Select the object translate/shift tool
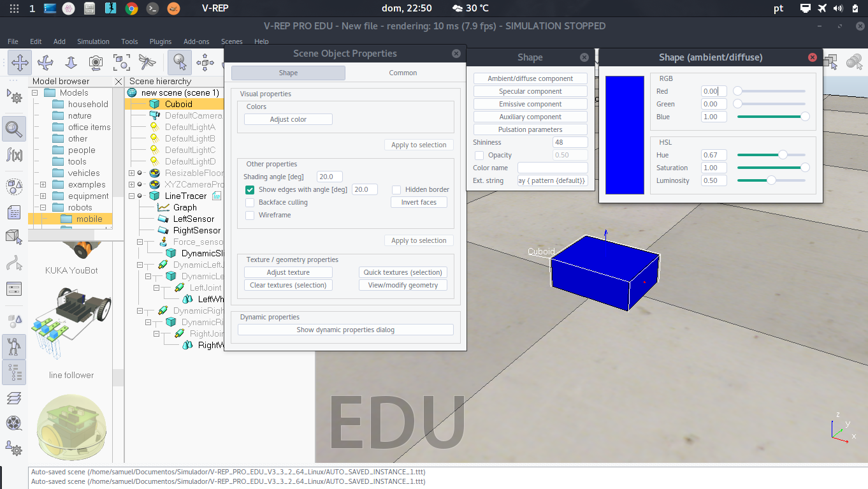The width and height of the screenshot is (868, 489). click(205, 62)
